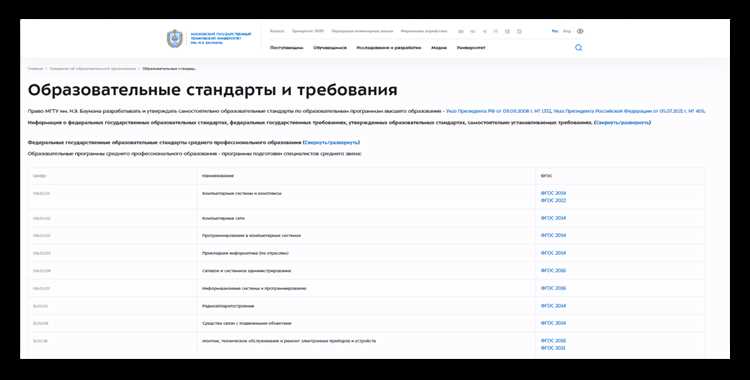Image resolution: width=750 pixels, height=380 pixels.
Task: Collapse the среднего профессионального образования standards section
Action: click(x=331, y=143)
